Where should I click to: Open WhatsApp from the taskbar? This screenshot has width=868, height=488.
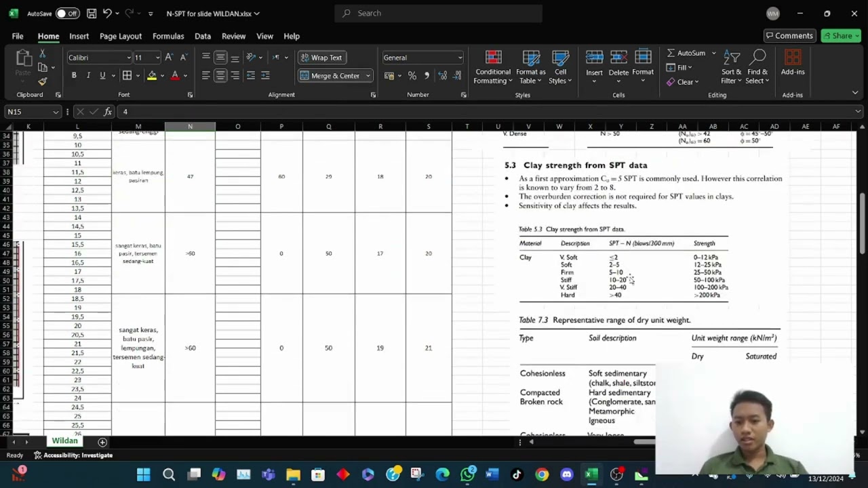pyautogui.click(x=467, y=474)
